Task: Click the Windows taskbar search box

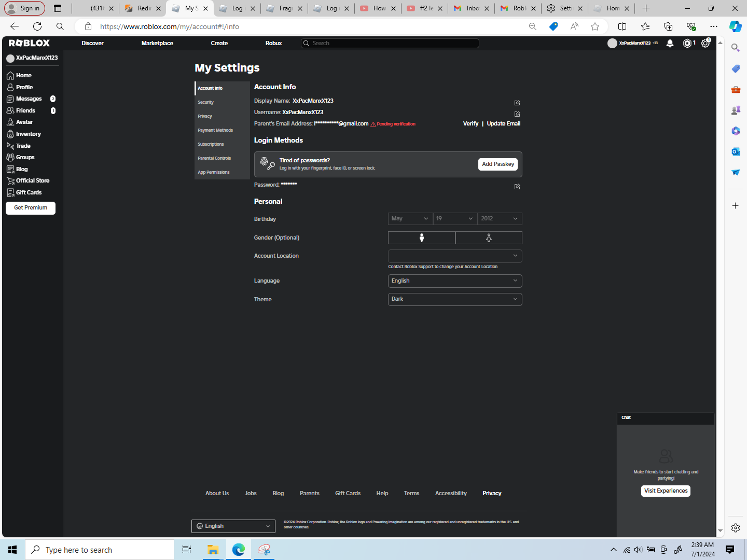Action: click(x=100, y=550)
